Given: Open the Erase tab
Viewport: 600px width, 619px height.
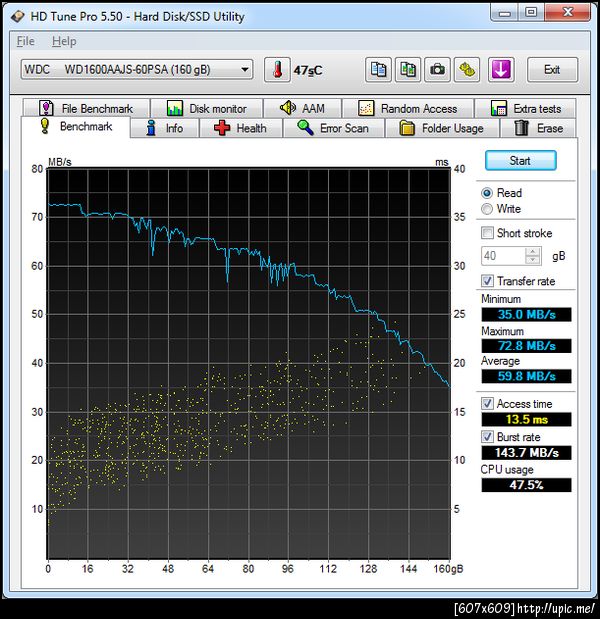Looking at the screenshot, I should [x=538, y=128].
